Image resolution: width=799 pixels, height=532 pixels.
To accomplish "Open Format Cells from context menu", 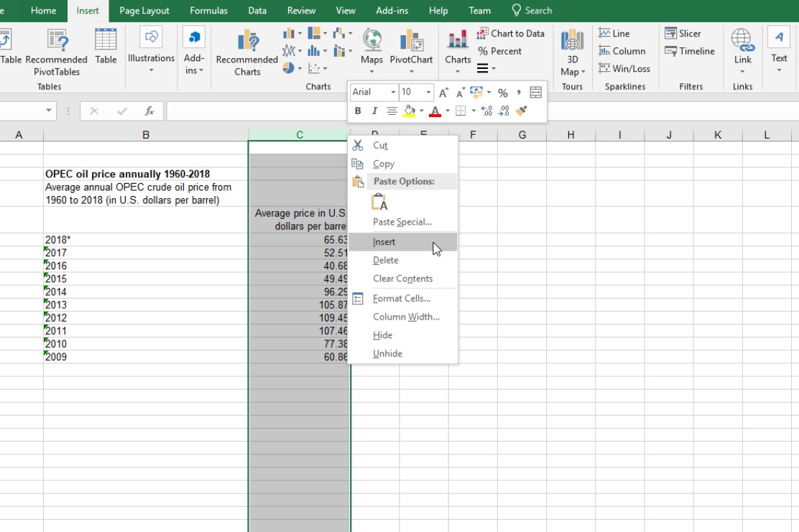I will pyautogui.click(x=402, y=299).
